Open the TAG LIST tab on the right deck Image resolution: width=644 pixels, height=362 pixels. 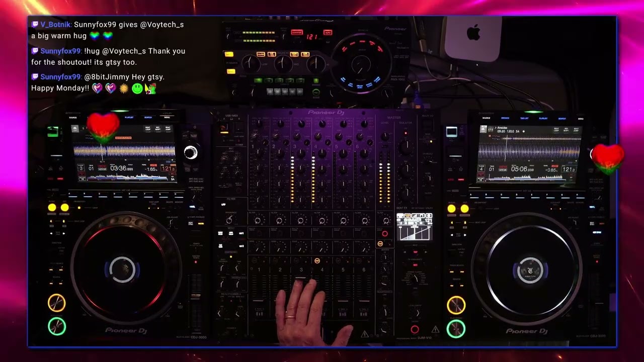point(524,119)
